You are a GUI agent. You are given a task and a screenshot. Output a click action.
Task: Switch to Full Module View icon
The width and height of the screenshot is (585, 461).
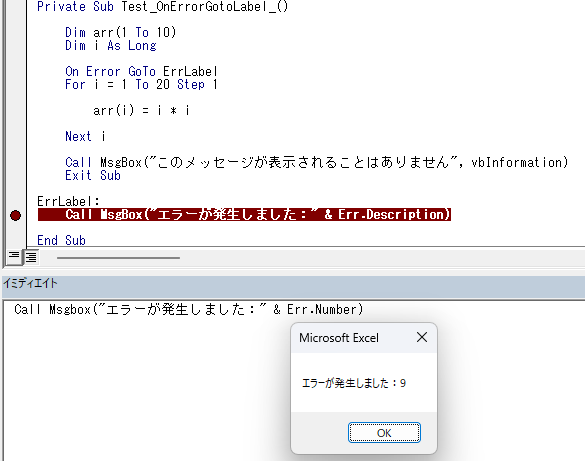click(x=31, y=257)
